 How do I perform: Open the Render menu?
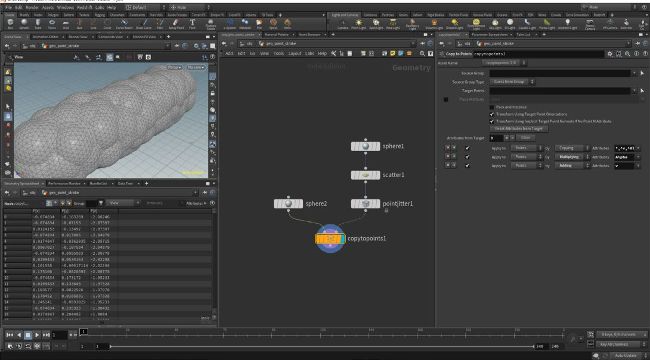[x=33, y=8]
